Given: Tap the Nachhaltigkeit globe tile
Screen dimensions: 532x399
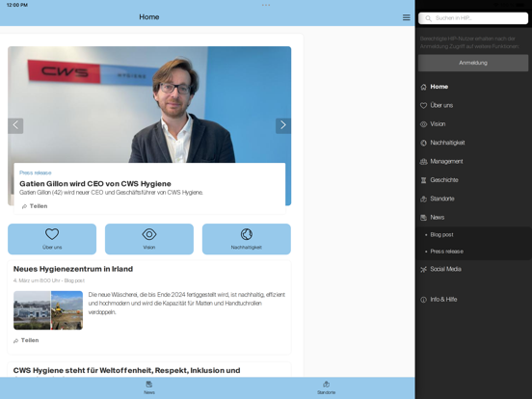Looking at the screenshot, I should 247,239.
